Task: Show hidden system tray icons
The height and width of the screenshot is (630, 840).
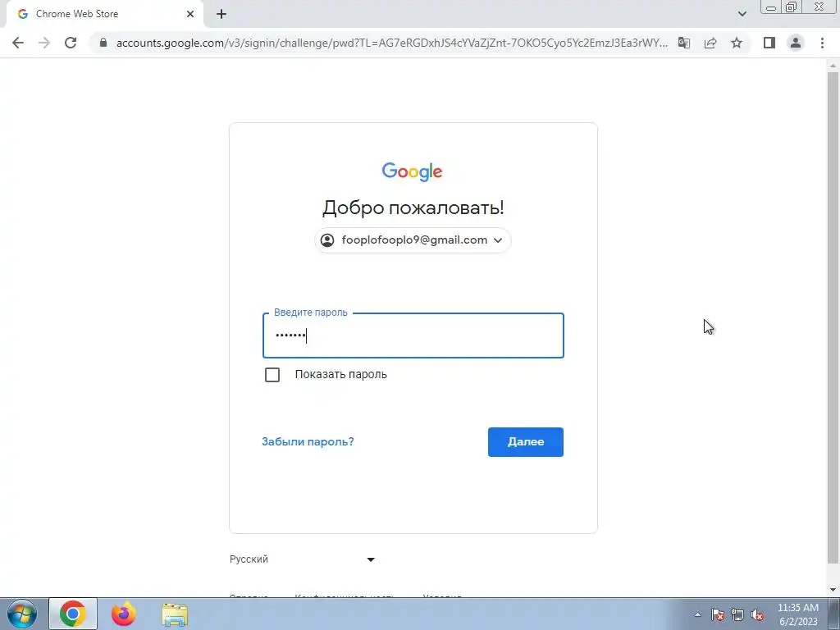Action: pyautogui.click(x=697, y=614)
